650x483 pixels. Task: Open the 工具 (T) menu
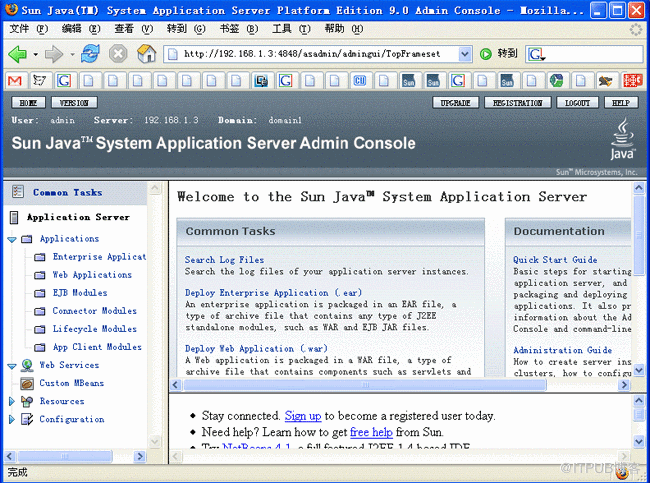(x=291, y=29)
